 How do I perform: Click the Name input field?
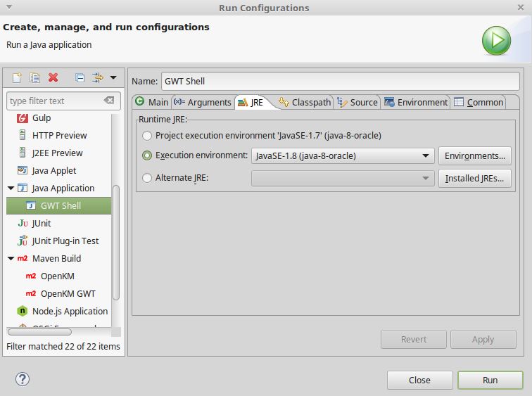340,81
